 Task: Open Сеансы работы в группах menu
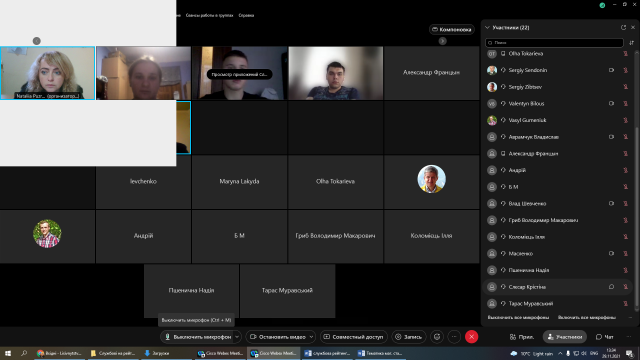click(x=209, y=15)
